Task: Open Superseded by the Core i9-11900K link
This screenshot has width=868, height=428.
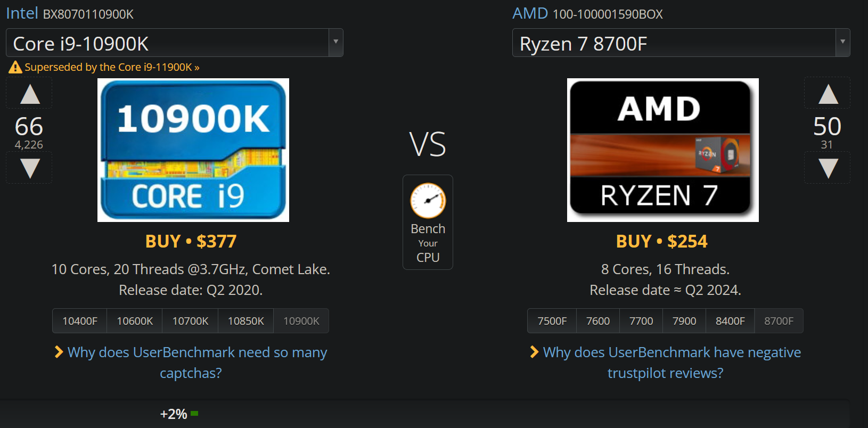Action: pos(112,67)
